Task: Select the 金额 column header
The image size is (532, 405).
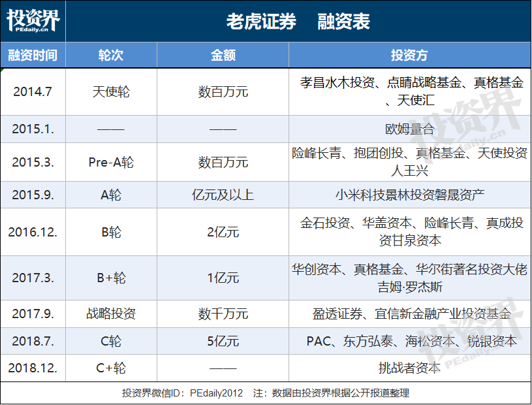Action: pyautogui.click(x=223, y=55)
